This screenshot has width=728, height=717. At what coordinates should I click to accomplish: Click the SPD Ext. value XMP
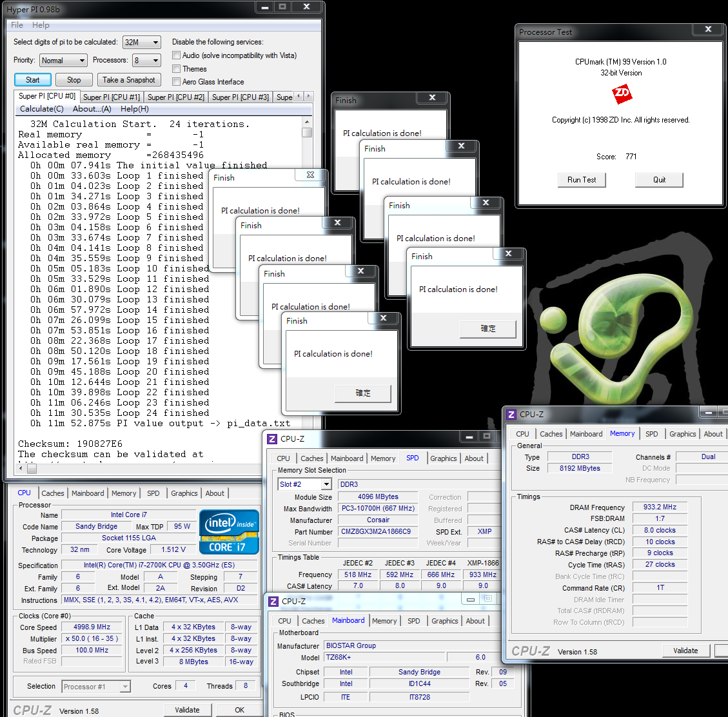(x=484, y=531)
